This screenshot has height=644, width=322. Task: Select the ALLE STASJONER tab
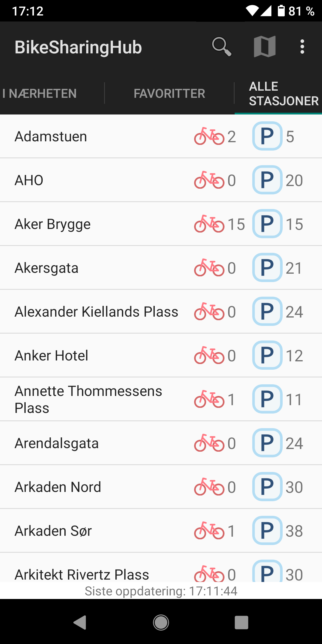283,94
